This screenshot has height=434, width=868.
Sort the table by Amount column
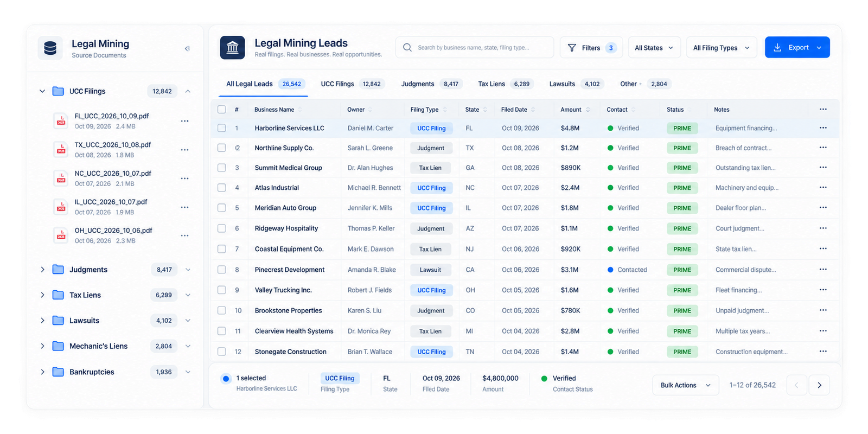[575, 110]
